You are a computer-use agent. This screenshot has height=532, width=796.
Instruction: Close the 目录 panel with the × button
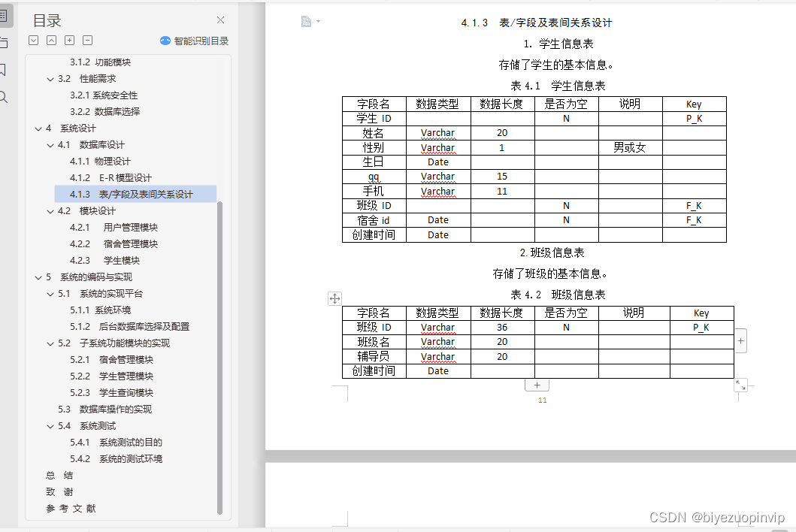click(220, 20)
